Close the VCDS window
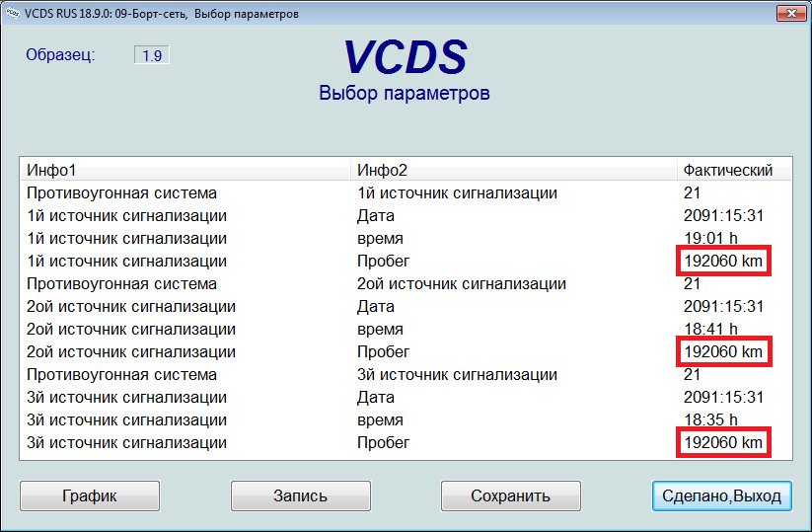This screenshot has height=532, width=812. pyautogui.click(x=791, y=13)
